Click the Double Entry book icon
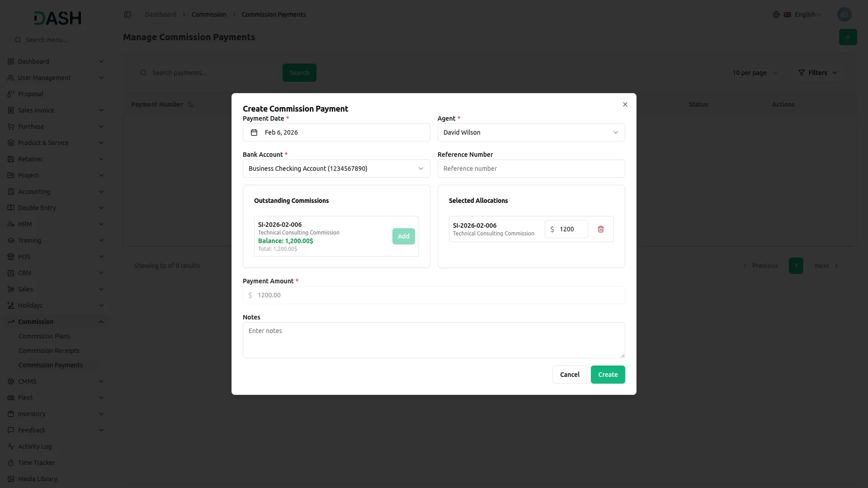 [x=11, y=208]
